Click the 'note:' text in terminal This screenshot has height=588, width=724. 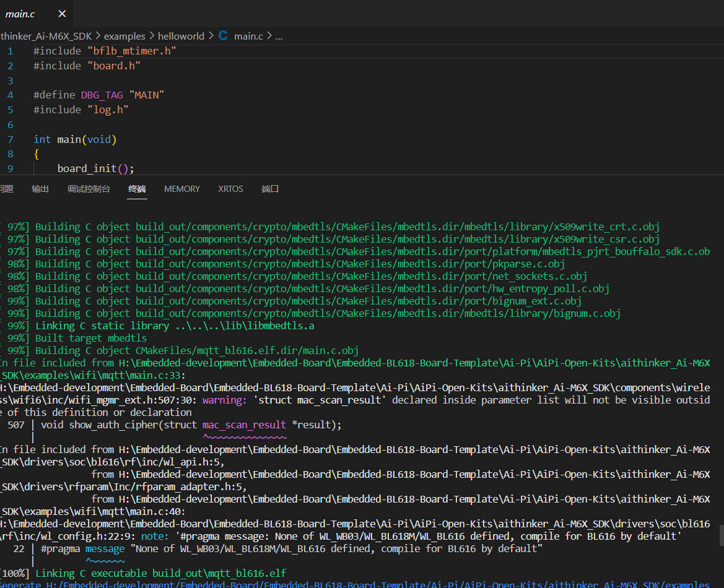[x=155, y=536]
